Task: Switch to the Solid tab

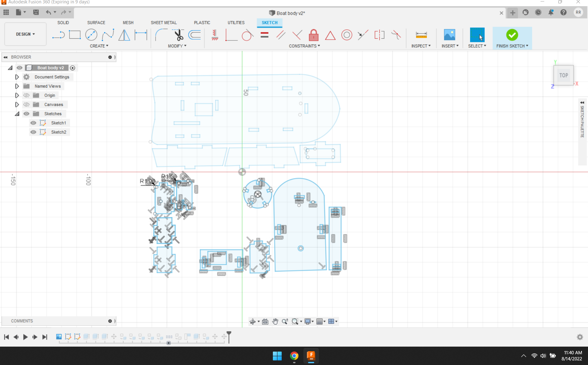Action: (x=63, y=22)
